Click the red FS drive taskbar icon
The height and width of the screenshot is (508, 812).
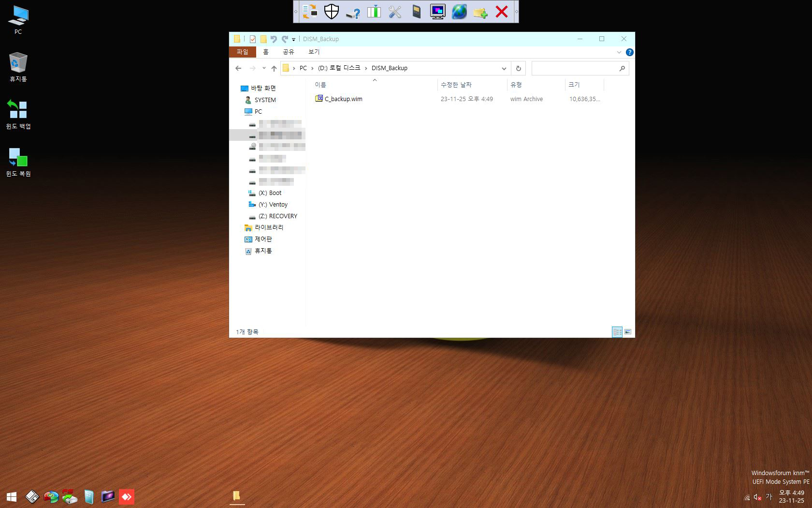70,497
